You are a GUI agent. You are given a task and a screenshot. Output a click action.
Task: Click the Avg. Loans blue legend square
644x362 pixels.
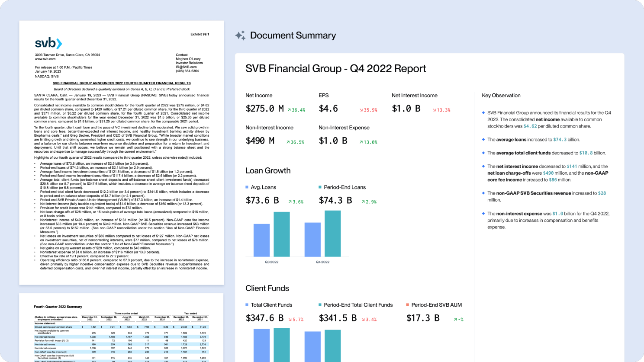tap(247, 187)
